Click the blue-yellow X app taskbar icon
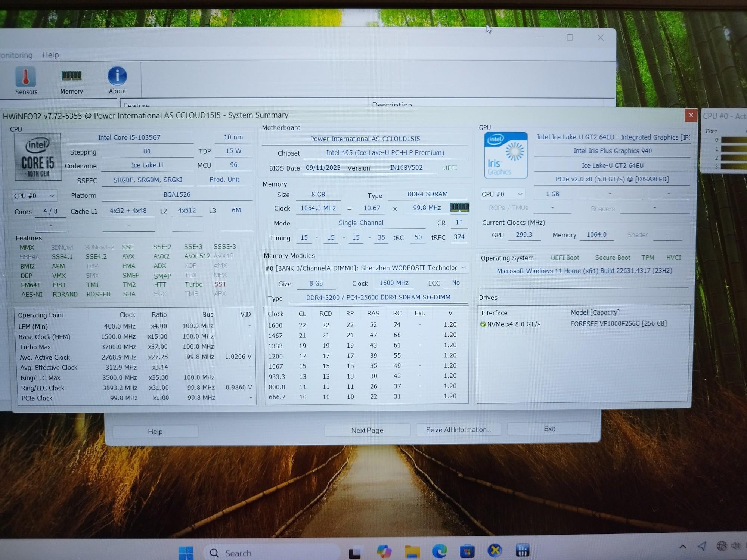Viewport: 747px width, 560px height. 495,550
